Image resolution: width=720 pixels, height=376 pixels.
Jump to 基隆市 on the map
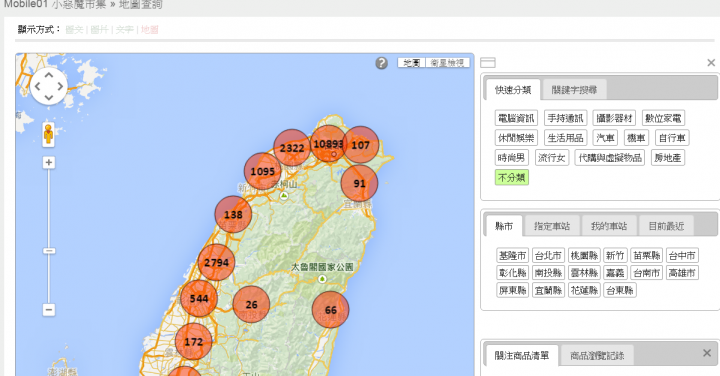512,256
